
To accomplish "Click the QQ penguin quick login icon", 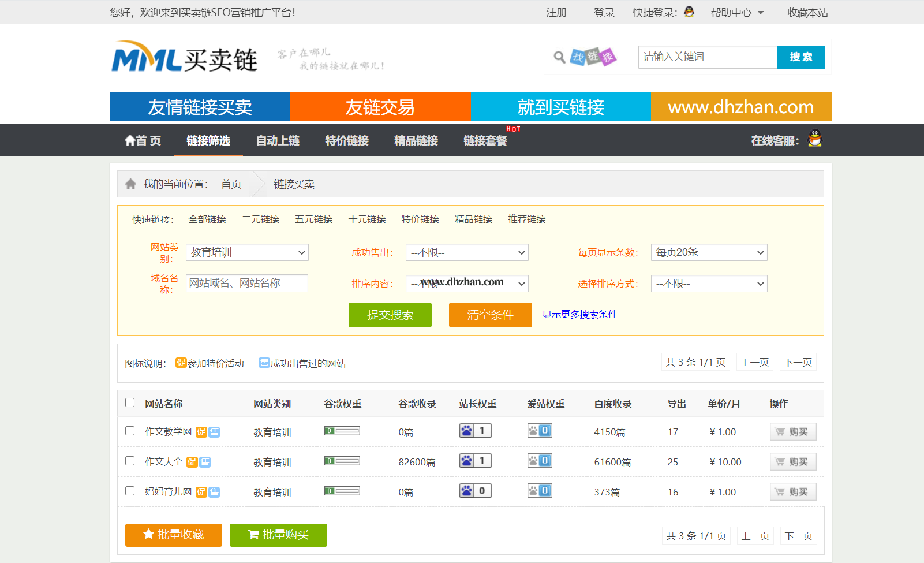I will pyautogui.click(x=689, y=12).
